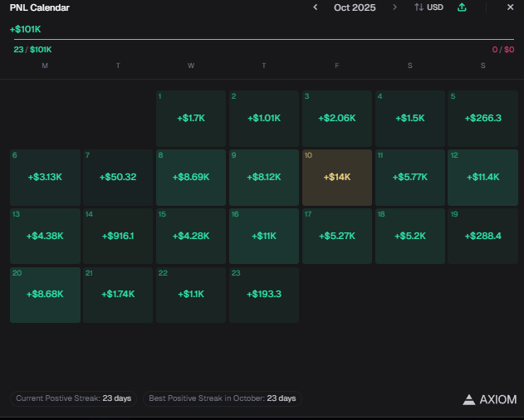Viewport: 524px width, 420px height.
Task: Open day 11 cell showing +$5.77K
Action: (x=410, y=178)
